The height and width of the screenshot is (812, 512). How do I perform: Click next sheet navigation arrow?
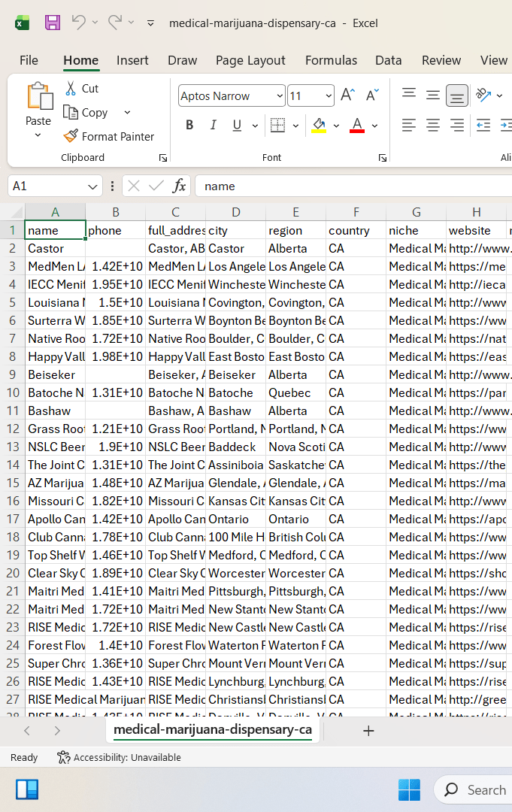(x=57, y=731)
